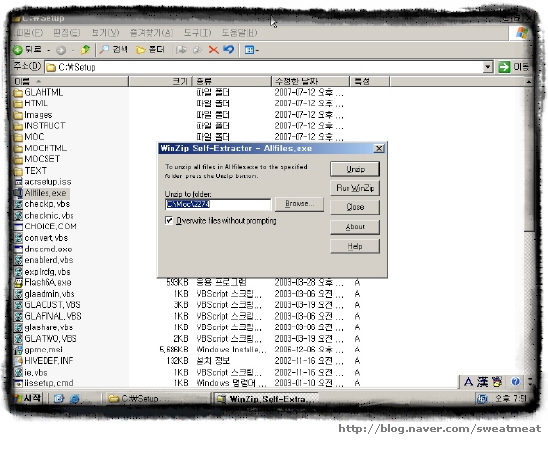Click the About button

point(355,227)
